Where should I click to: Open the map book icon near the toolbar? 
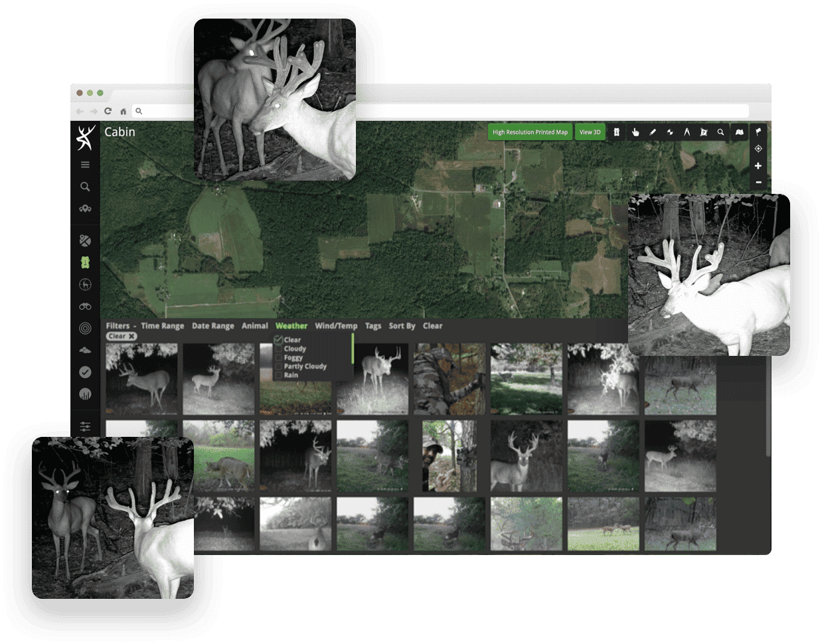740,132
